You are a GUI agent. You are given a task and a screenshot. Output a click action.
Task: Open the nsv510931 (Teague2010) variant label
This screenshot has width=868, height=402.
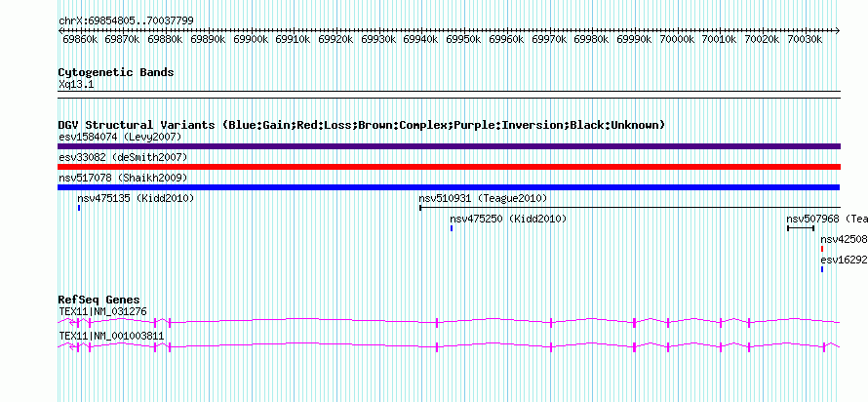[483, 198]
